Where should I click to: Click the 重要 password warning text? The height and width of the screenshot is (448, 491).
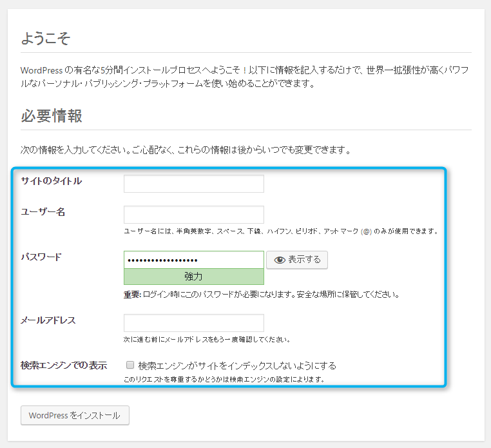click(x=262, y=295)
